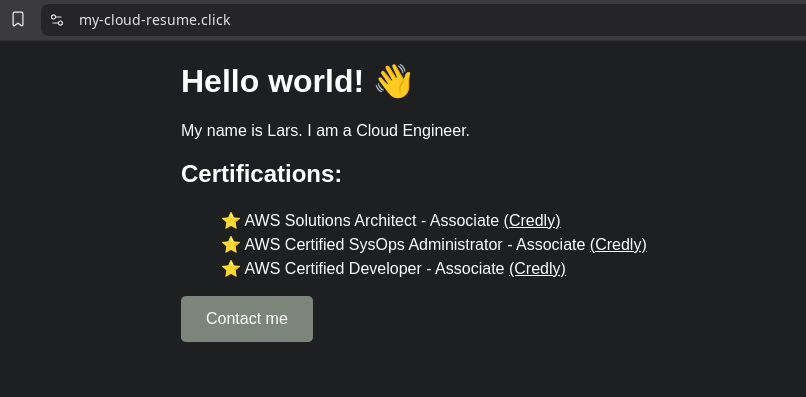The image size is (806, 397).
Task: Open site settings icon beside the URL
Action: coord(57,20)
